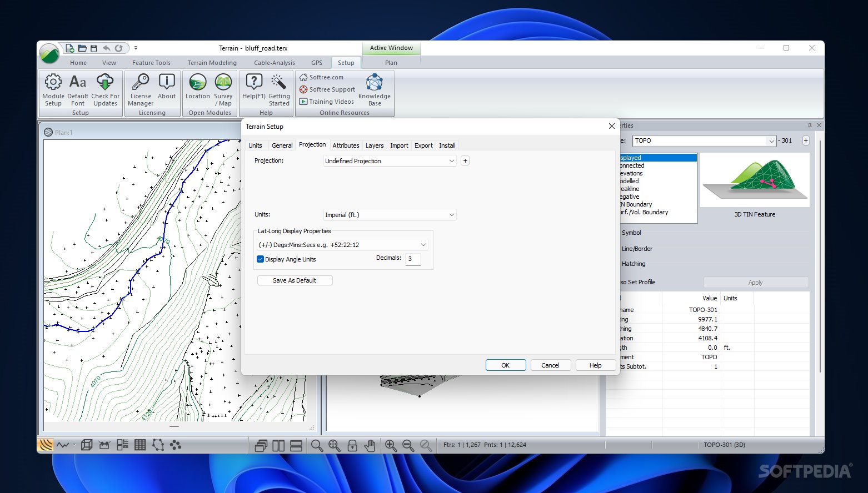Click the zoom in icon
The image size is (868, 493).
pyautogui.click(x=391, y=445)
